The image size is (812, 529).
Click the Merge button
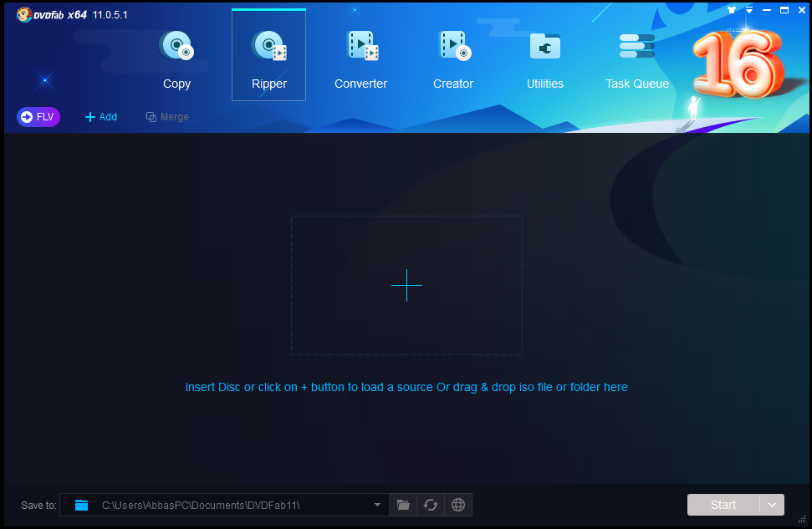(x=167, y=117)
